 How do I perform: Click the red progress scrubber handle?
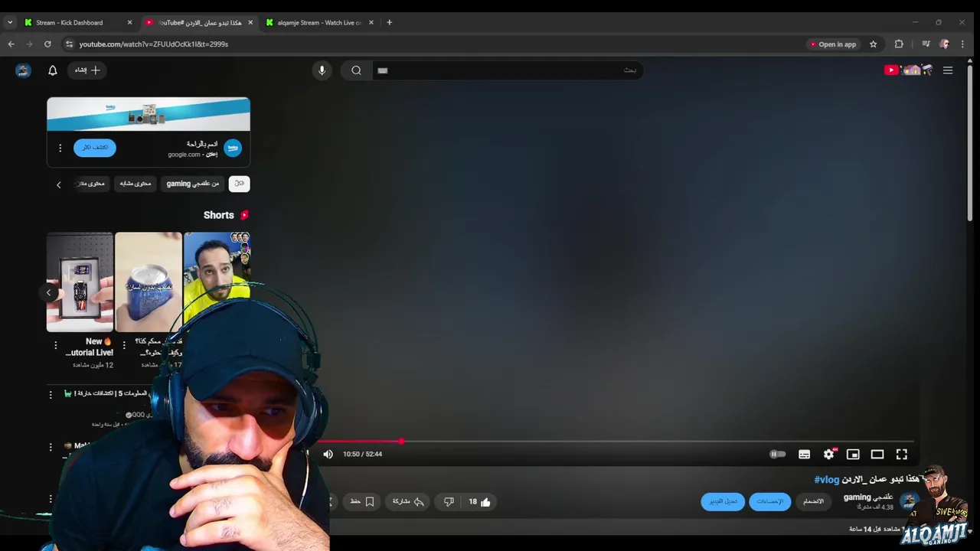tap(401, 442)
